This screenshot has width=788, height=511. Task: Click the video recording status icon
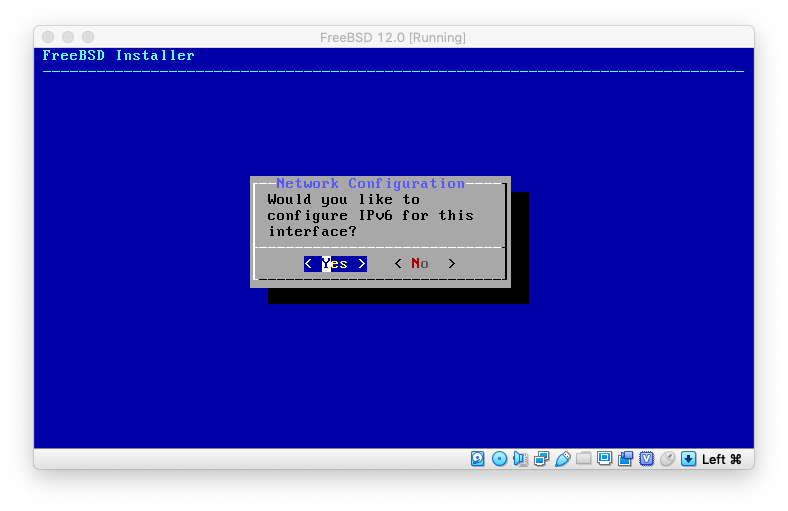point(625,459)
